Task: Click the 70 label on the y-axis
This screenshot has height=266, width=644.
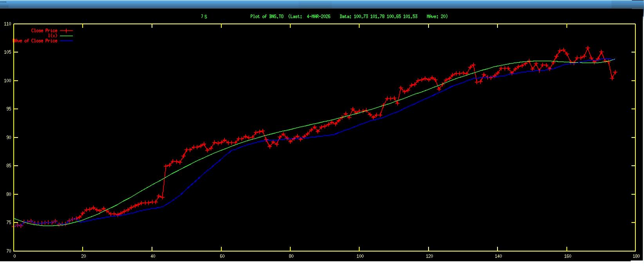Action: tap(8, 251)
